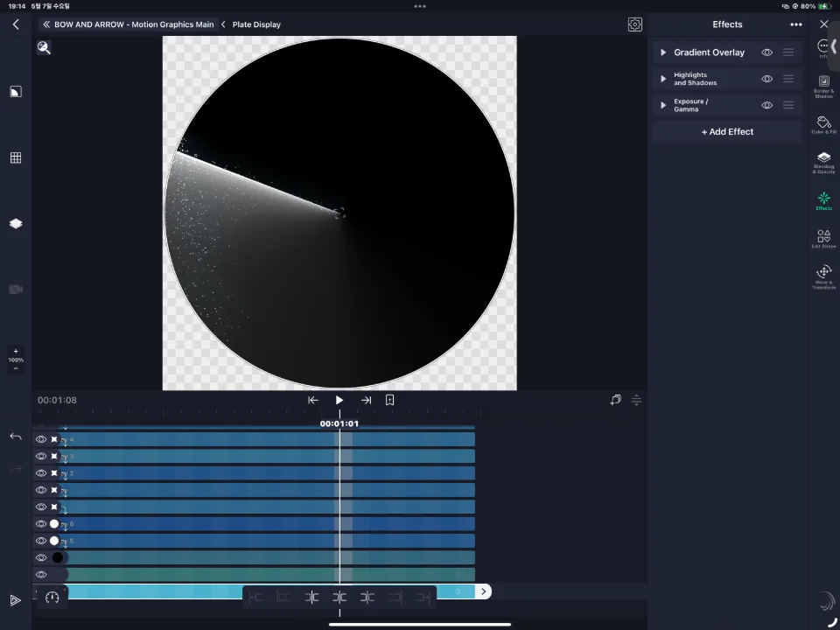Open the canvas view options icon
The height and width of the screenshot is (630, 840).
coord(16,92)
